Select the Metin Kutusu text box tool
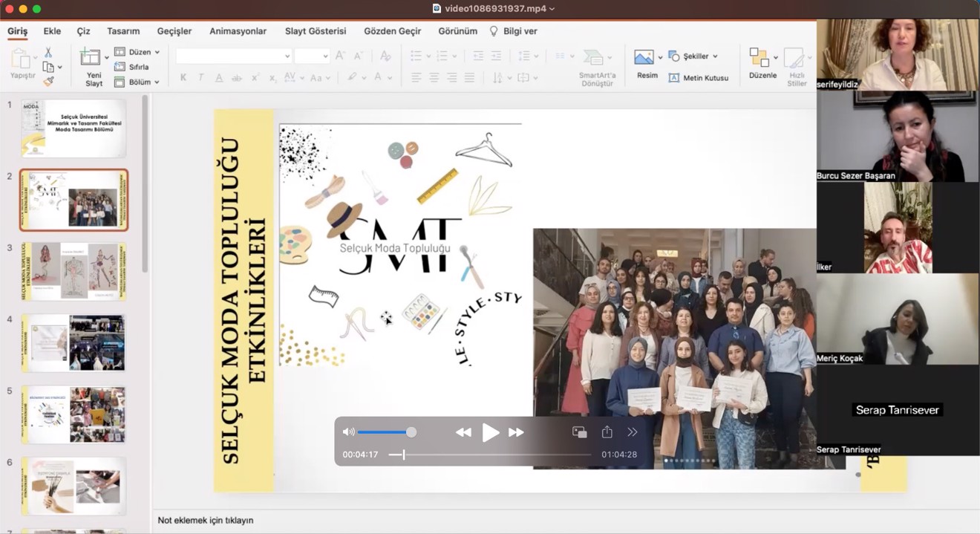The image size is (980, 534). click(x=698, y=78)
